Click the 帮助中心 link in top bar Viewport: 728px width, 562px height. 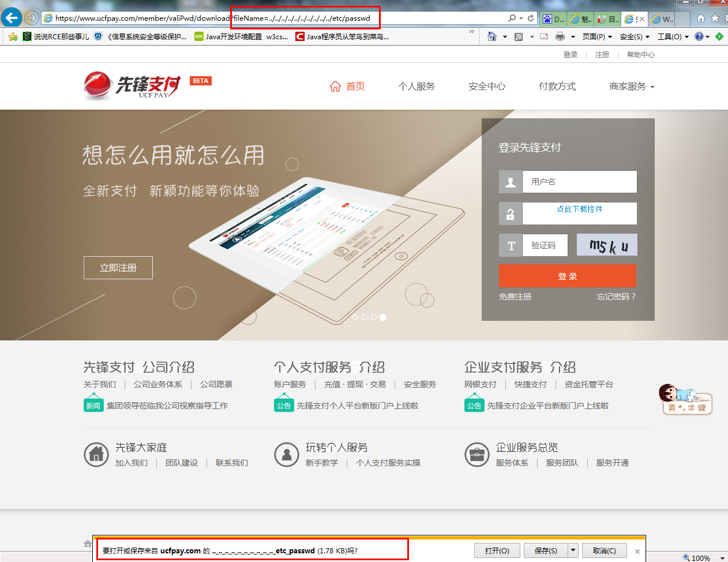(x=641, y=54)
